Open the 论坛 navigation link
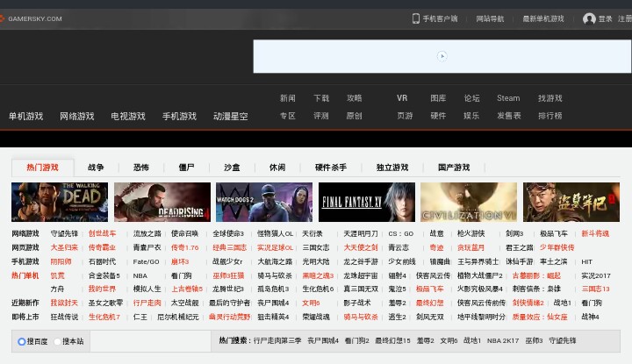 click(471, 98)
